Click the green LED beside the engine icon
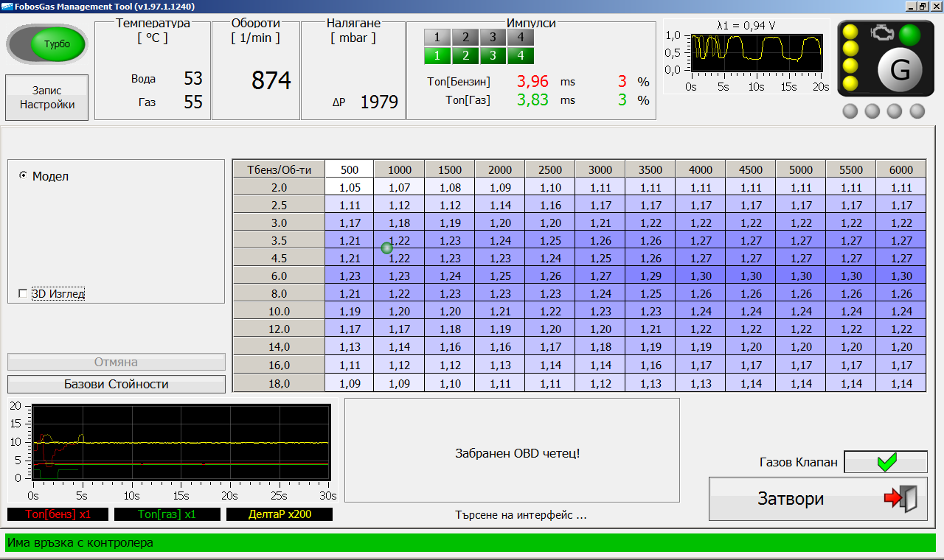The height and width of the screenshot is (560, 944). point(909,35)
